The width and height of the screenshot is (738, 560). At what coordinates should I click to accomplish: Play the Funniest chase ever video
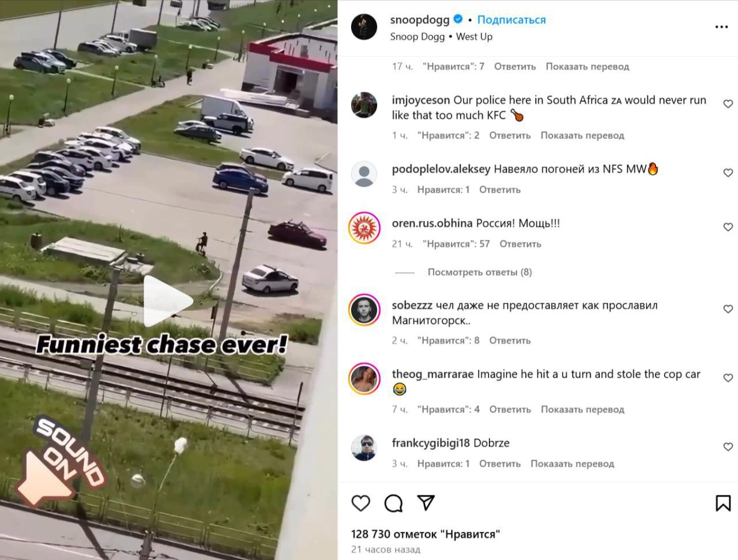pyautogui.click(x=168, y=302)
